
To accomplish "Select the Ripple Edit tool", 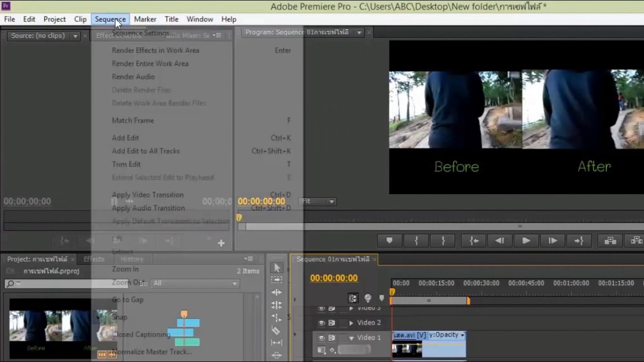I will [x=277, y=292].
